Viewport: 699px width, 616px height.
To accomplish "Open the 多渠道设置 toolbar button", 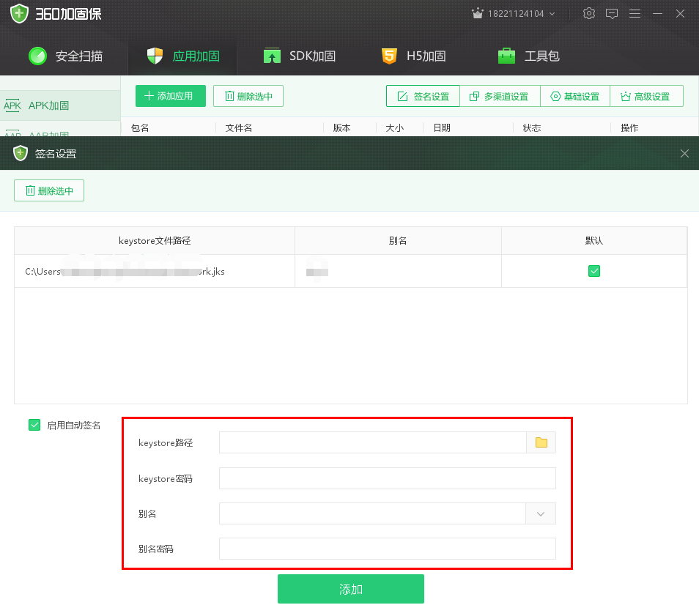I will [500, 96].
